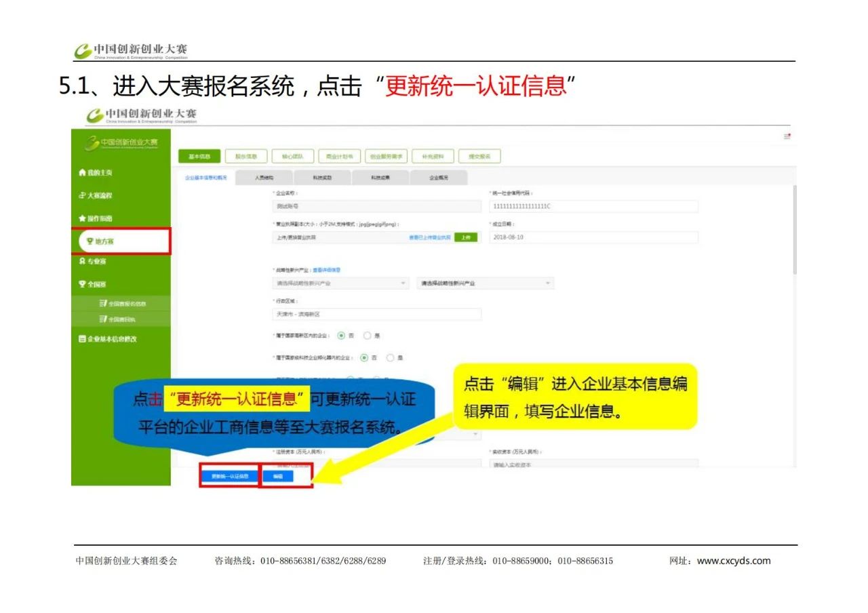Select 否 for 属于国家高新区内的企业
Screen dimensions: 868x613
(x=341, y=335)
